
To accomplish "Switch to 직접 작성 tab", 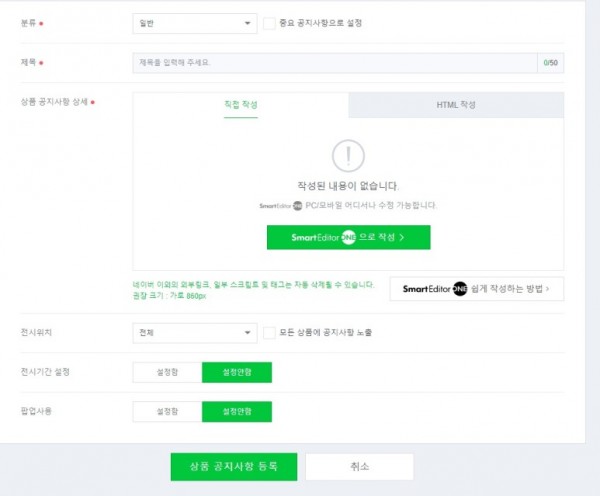I will click(241, 105).
